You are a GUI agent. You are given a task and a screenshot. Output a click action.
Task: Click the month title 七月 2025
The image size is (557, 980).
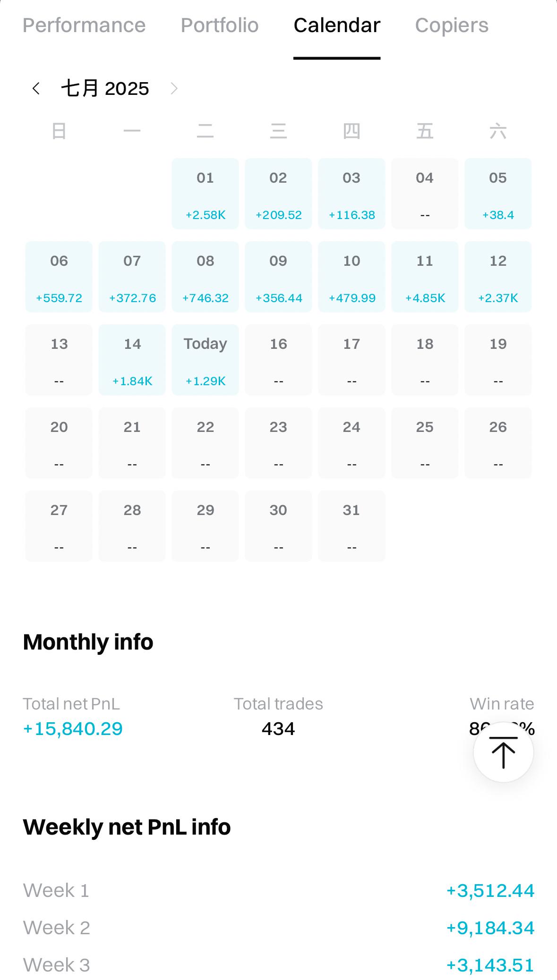(x=105, y=88)
